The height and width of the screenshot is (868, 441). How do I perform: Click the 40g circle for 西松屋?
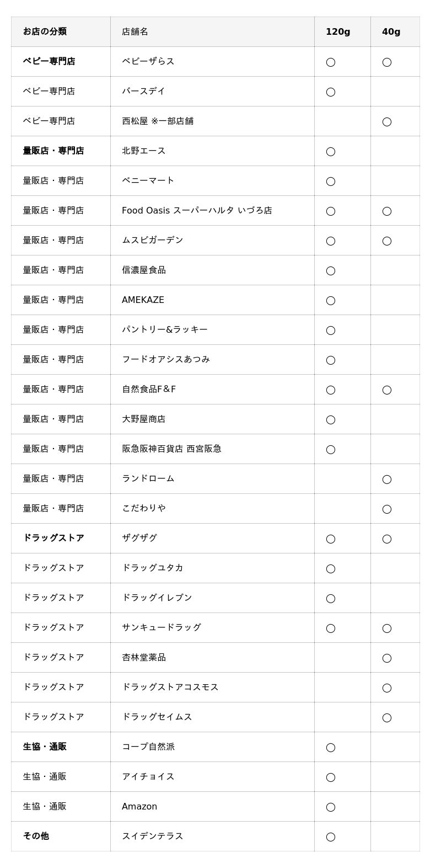387,121
